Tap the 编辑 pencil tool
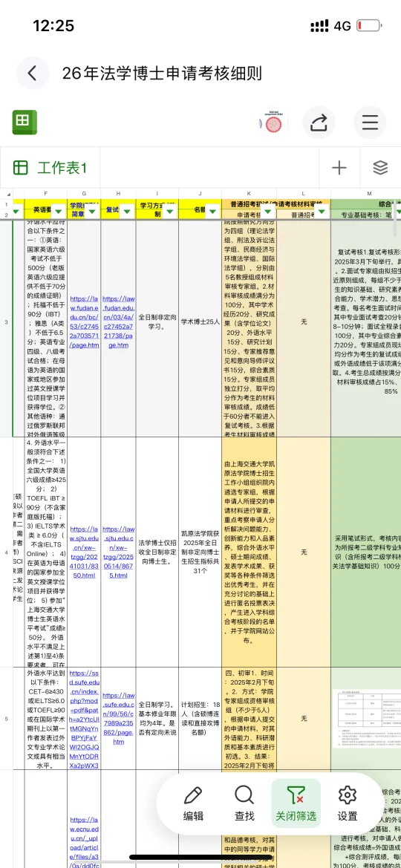 [x=193, y=803]
